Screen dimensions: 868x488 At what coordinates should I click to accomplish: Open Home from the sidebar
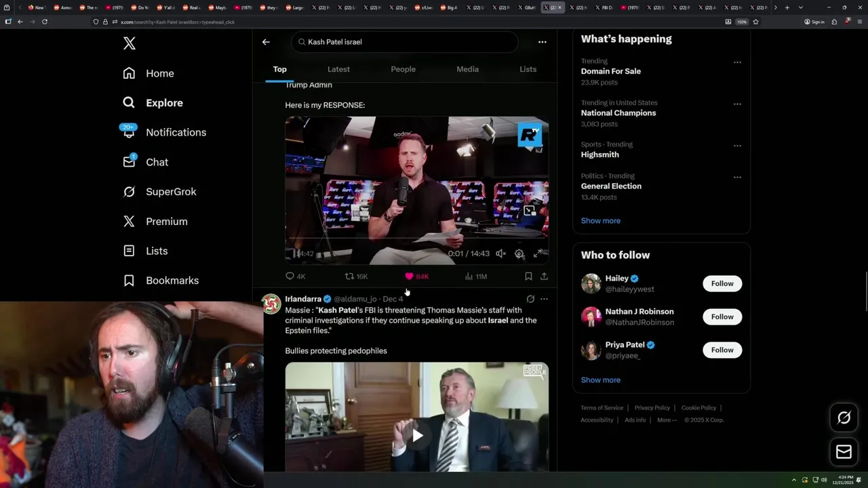pos(149,73)
